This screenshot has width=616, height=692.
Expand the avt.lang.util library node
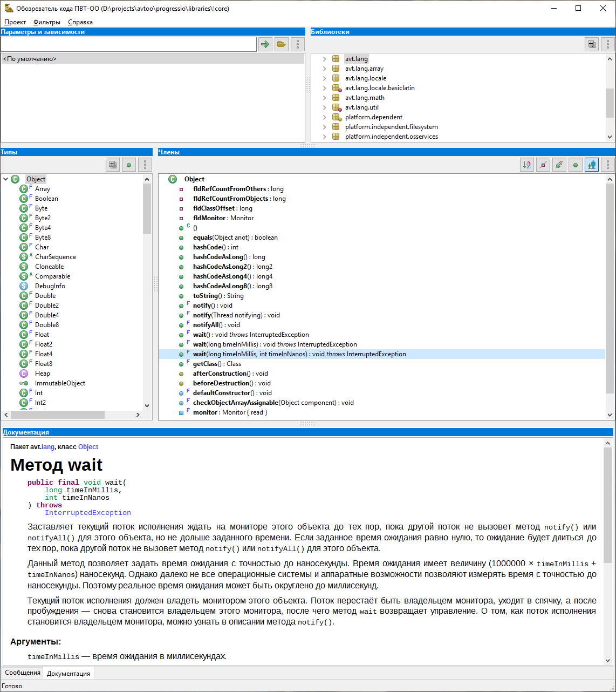[x=324, y=107]
